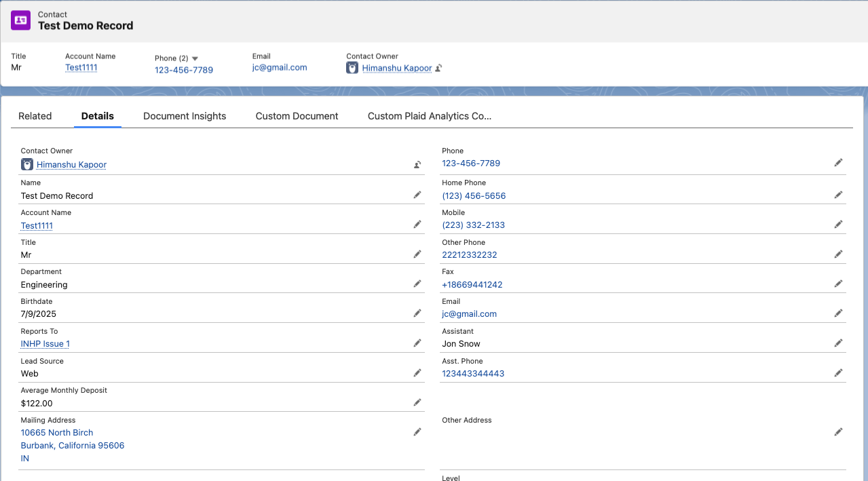Click Test Demo Record in Name field
This screenshot has height=481, width=868.
57,196
